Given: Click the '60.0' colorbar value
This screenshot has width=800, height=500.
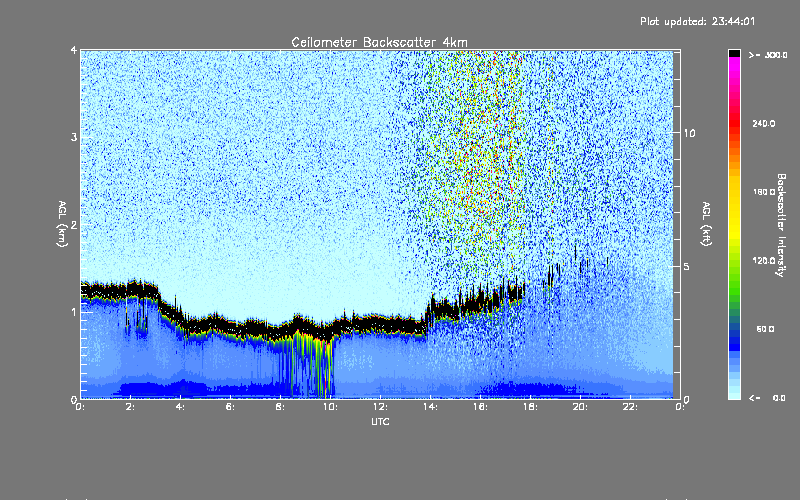Looking at the screenshot, I should click(765, 329).
